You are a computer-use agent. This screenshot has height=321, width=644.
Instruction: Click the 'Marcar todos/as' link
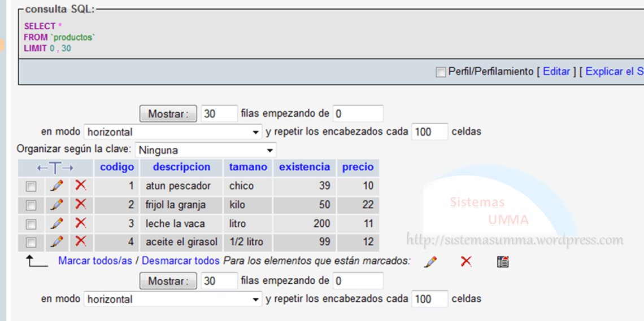point(95,261)
